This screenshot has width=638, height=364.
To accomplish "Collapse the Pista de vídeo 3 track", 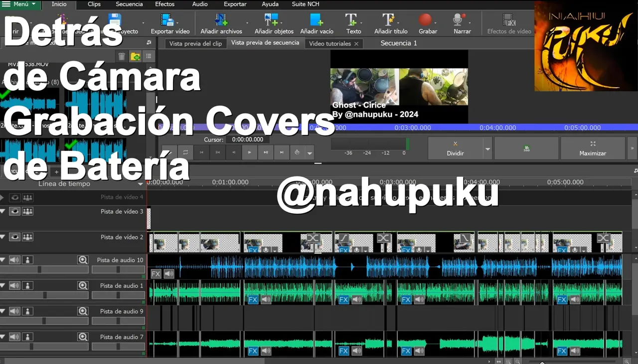I will pos(2,211).
